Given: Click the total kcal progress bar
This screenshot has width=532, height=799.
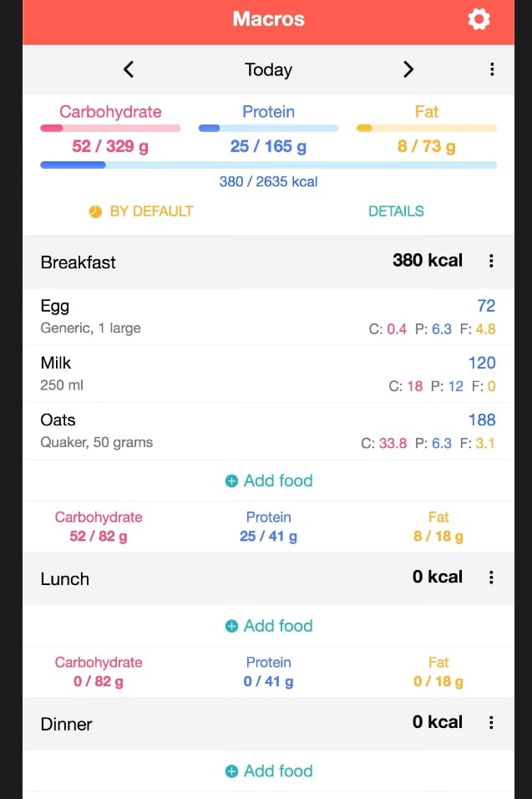Looking at the screenshot, I should click(268, 165).
